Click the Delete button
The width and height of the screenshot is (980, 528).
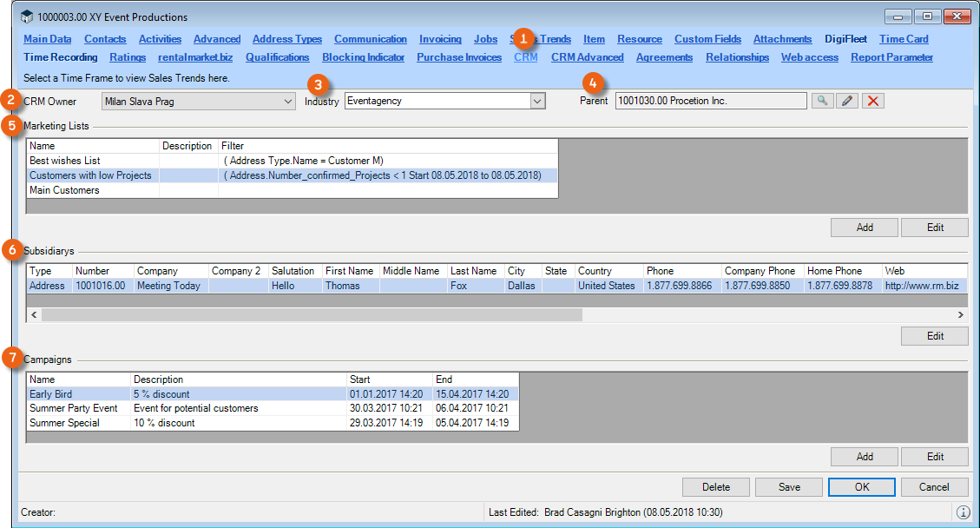point(715,487)
